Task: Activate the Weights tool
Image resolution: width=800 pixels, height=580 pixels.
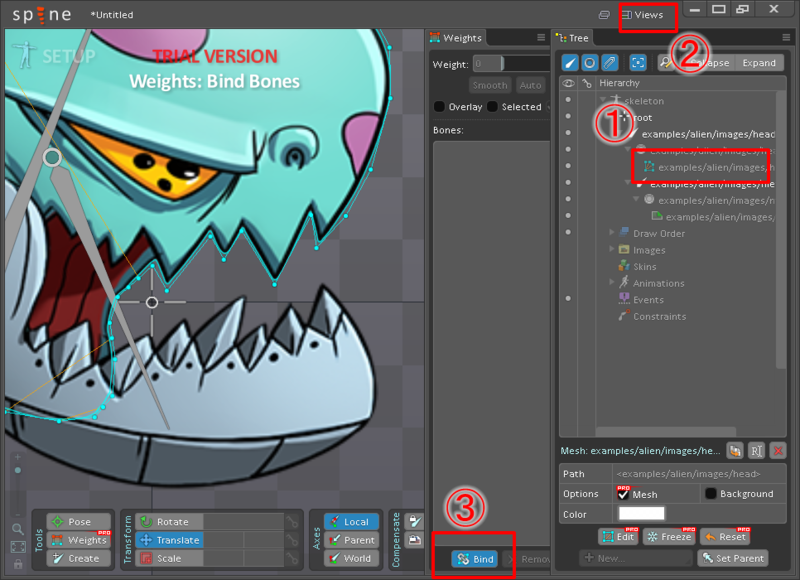Action: coord(79,540)
